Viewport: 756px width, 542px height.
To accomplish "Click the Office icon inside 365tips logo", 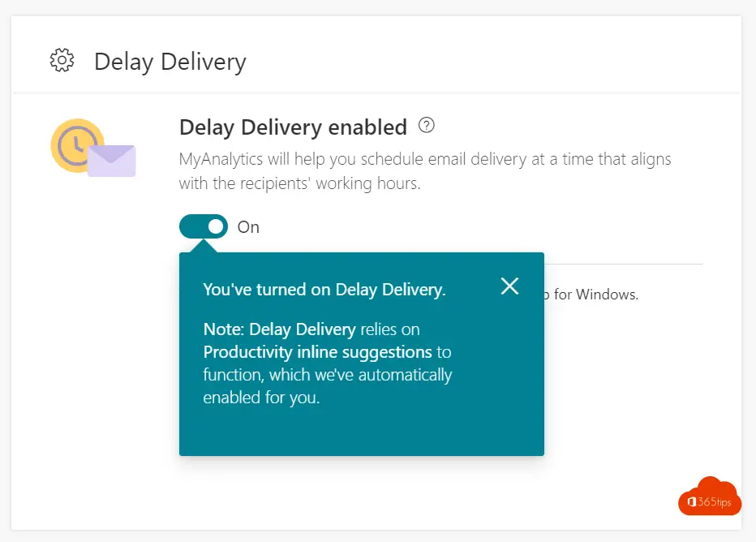I will pyautogui.click(x=692, y=502).
